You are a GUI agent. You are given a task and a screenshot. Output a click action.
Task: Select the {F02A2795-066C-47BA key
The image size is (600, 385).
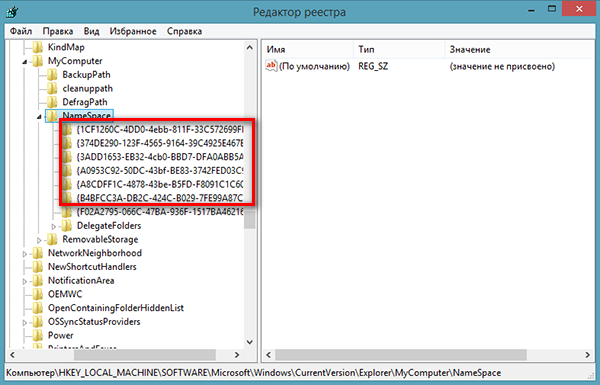coord(160,212)
